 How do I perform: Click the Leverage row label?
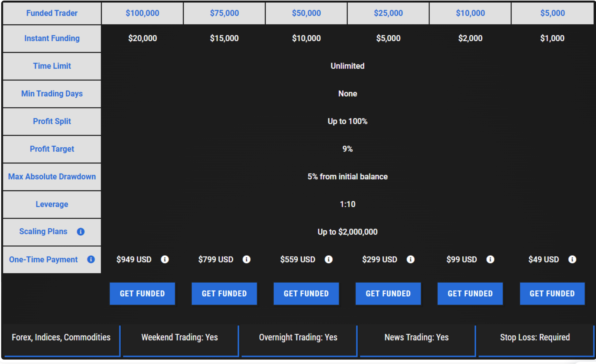[x=52, y=204]
